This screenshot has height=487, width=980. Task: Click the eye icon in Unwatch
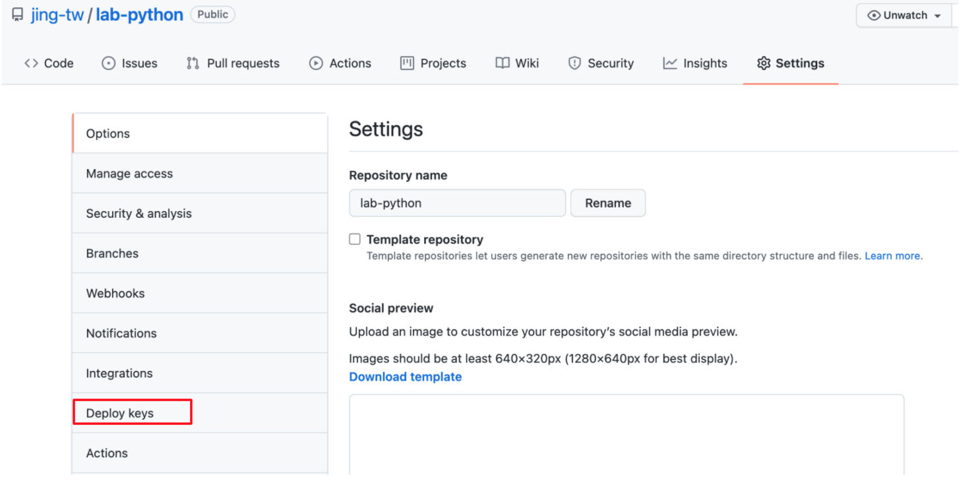pos(874,15)
